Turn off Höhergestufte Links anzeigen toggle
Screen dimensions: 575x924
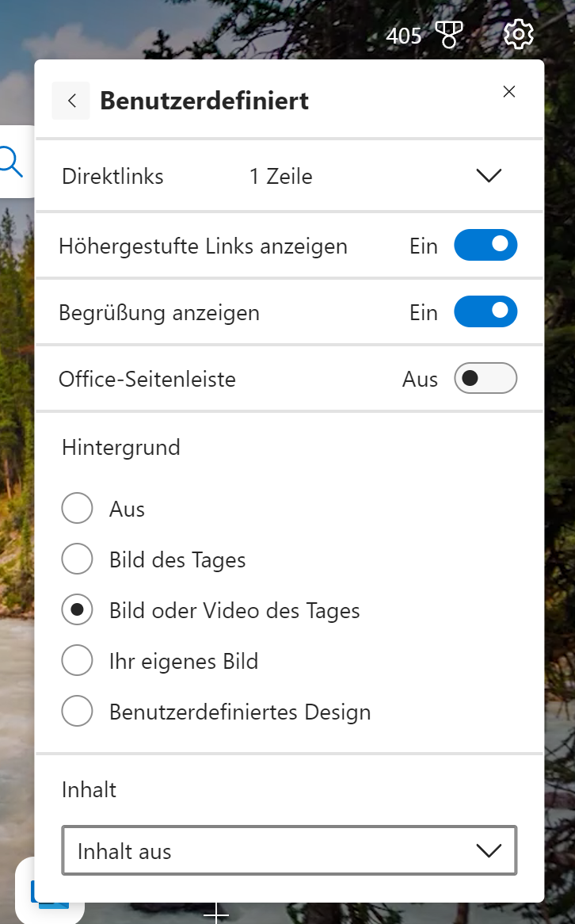tap(486, 245)
